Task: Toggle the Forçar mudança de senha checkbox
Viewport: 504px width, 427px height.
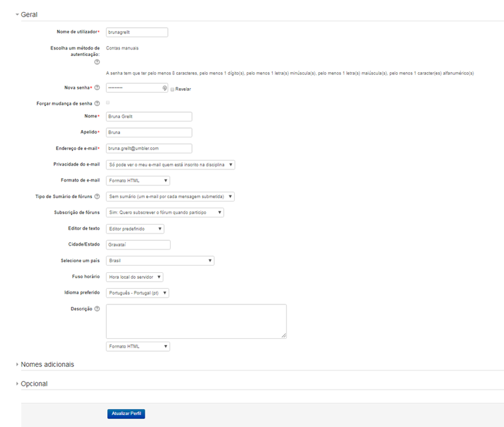Action: 108,103
